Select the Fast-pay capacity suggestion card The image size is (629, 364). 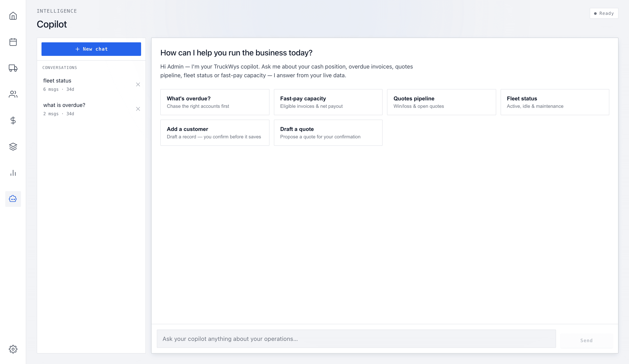point(328,102)
